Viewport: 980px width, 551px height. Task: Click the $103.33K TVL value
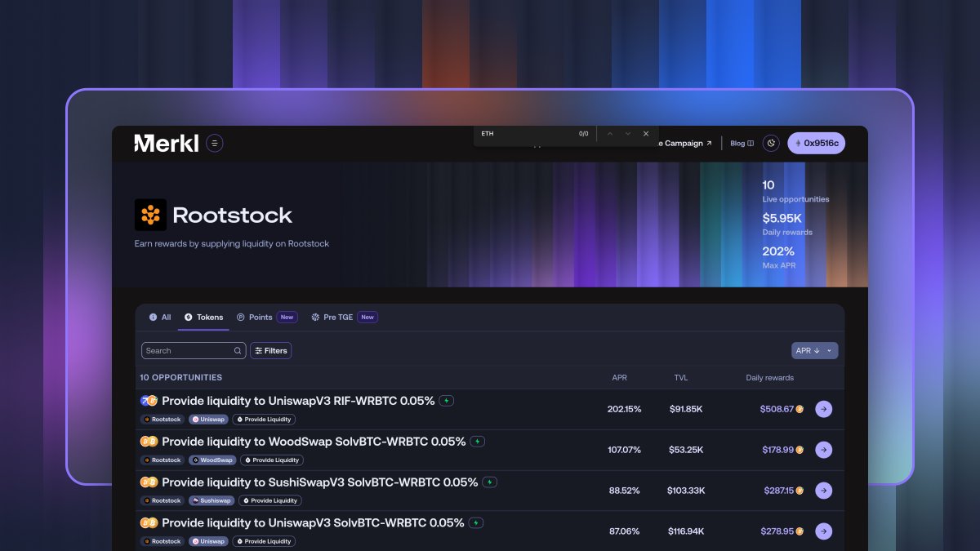(x=686, y=491)
